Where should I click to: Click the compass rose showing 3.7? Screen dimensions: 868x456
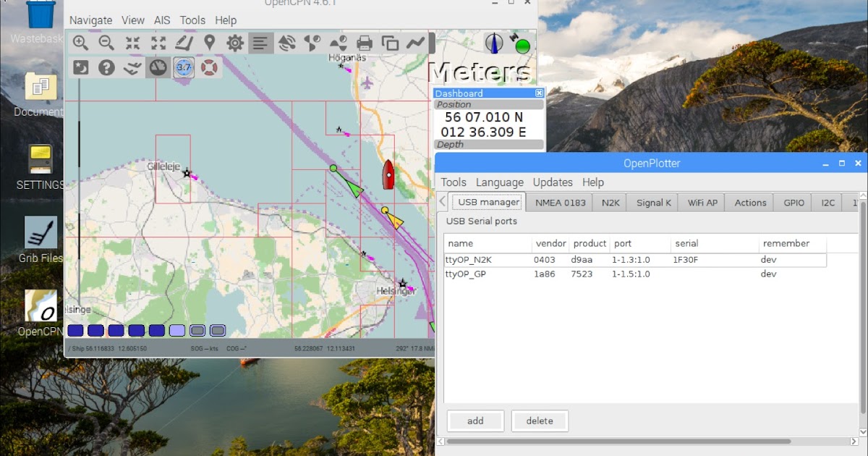coord(183,67)
